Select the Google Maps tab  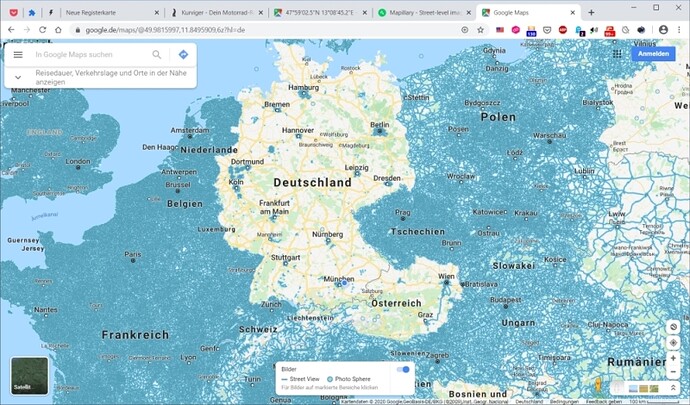(528, 13)
